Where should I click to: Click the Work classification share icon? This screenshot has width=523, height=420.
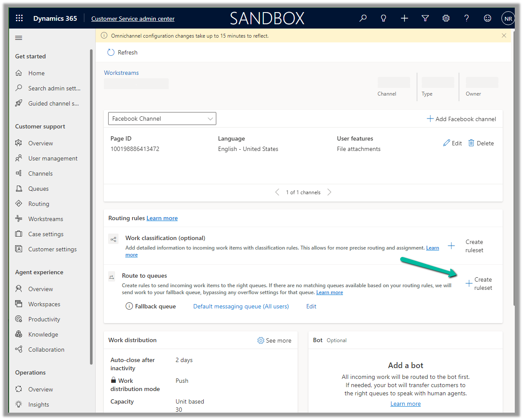tap(113, 239)
